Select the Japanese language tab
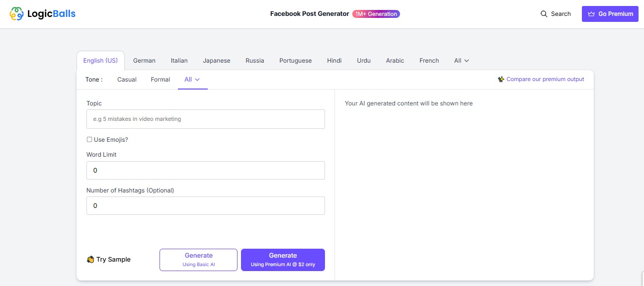 (x=216, y=61)
